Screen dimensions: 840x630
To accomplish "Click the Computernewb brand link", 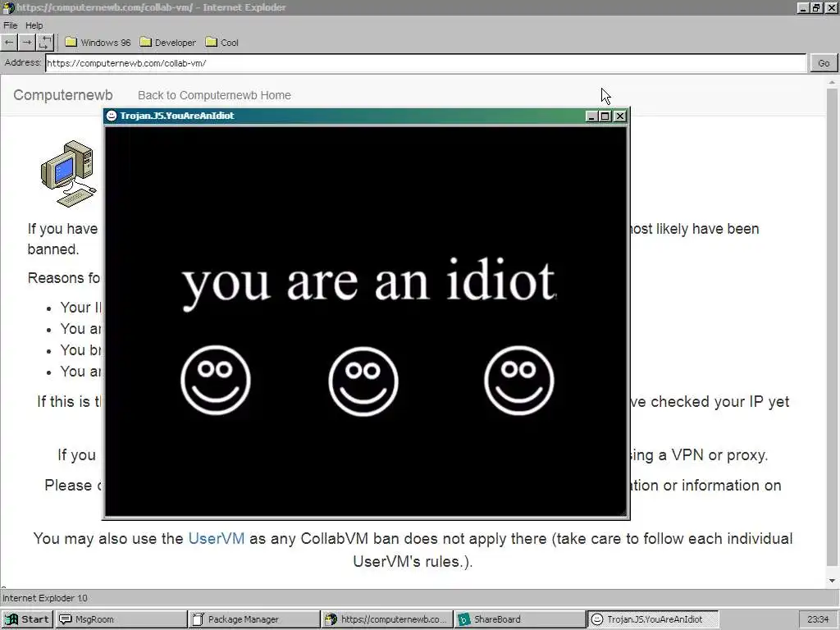I will point(62,95).
